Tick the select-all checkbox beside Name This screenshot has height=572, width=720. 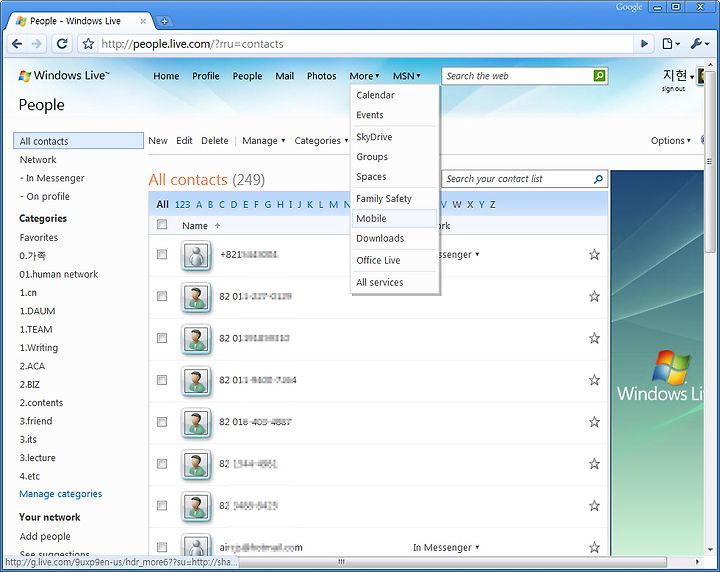click(162, 224)
